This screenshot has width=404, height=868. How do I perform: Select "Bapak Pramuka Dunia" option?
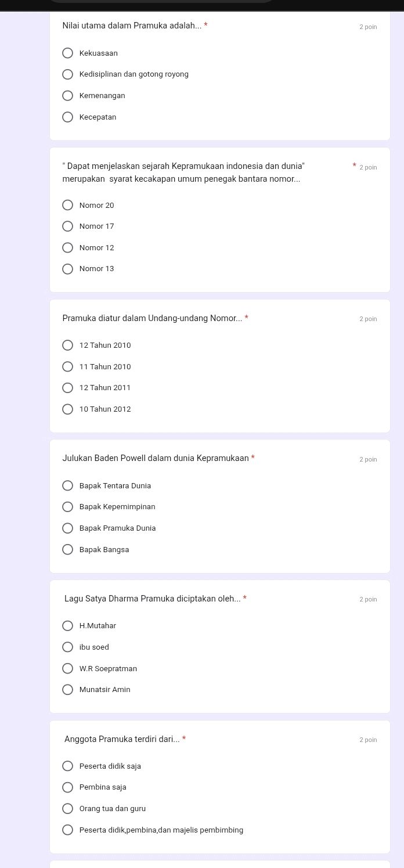tap(68, 528)
